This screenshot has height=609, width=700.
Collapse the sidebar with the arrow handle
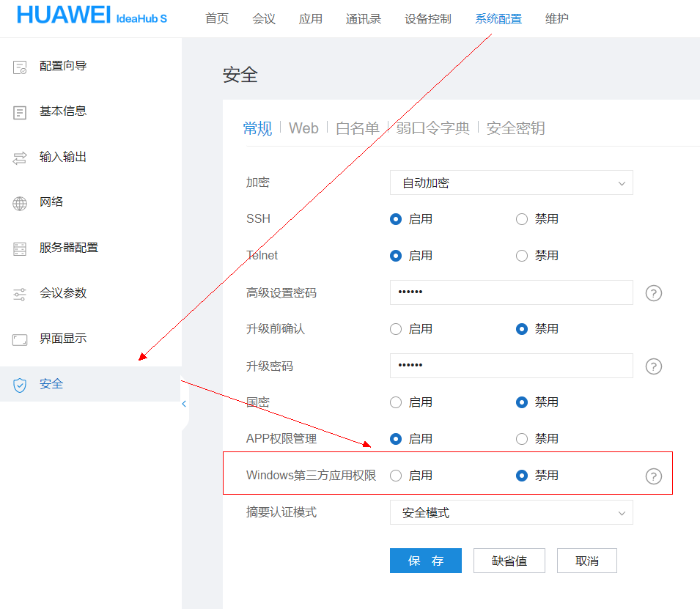click(x=184, y=404)
